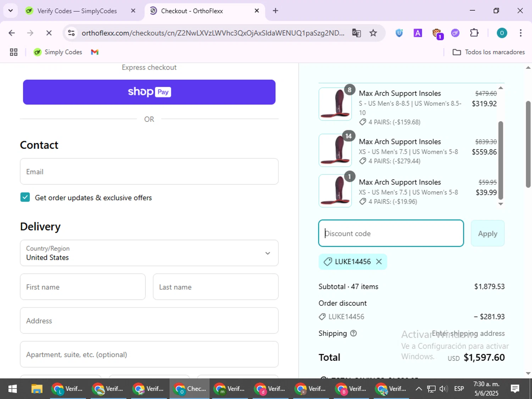The image size is (532, 399).
Task: Select the Checkout - OrthoFlexx tab
Action: (x=192, y=11)
